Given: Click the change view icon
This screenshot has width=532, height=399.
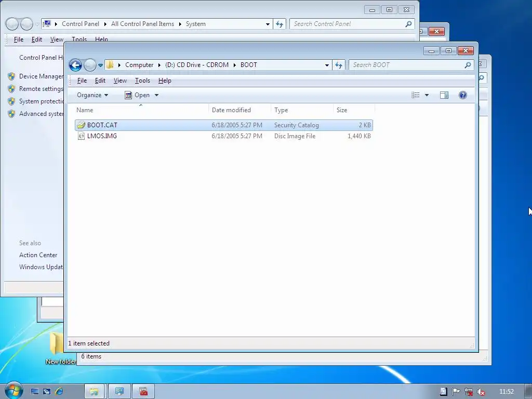Looking at the screenshot, I should 416,95.
